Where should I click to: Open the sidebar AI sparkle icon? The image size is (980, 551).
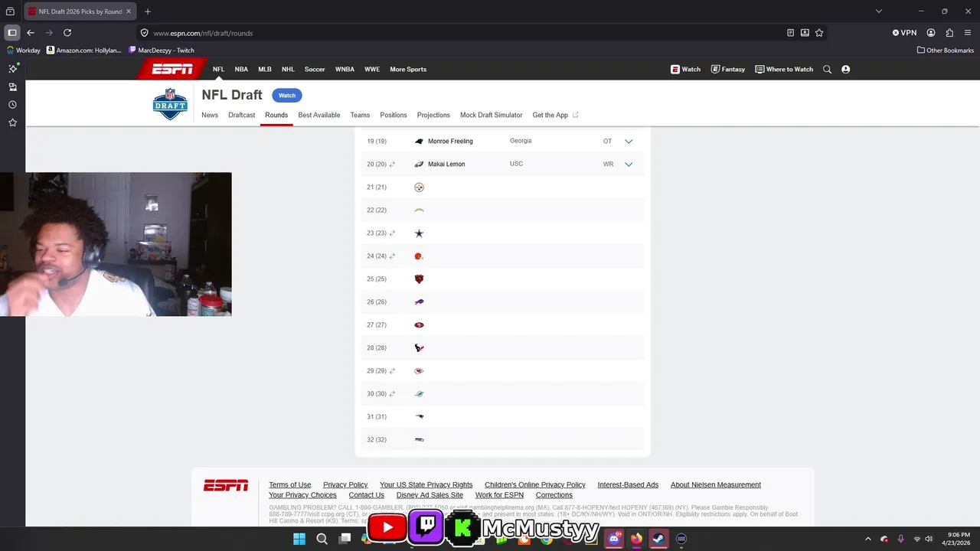(12, 69)
